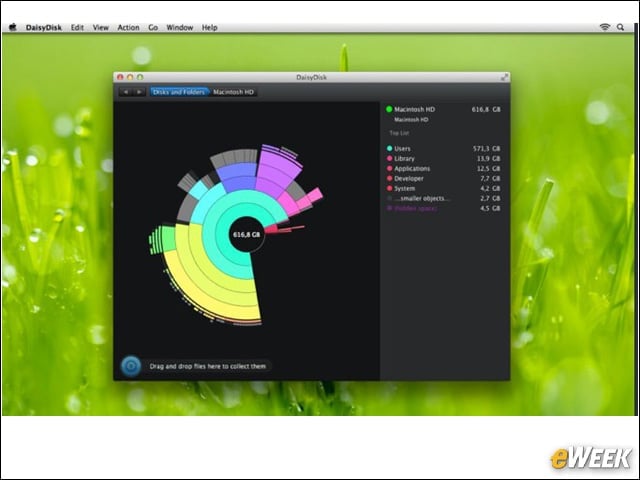
Task: Select the hidden space row
Action: click(x=443, y=208)
